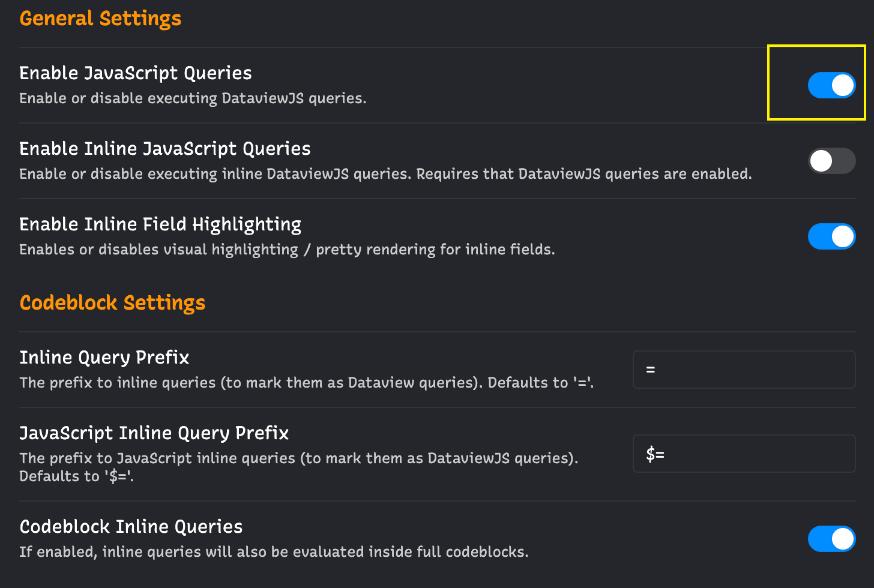Click the "Enable Inline JavaScript Queries" title text

click(165, 149)
